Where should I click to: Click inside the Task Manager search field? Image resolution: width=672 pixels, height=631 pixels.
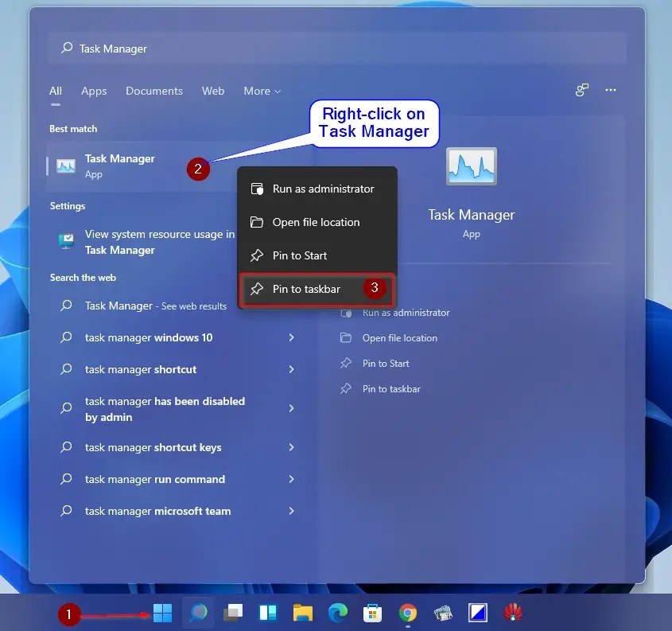(x=239, y=49)
